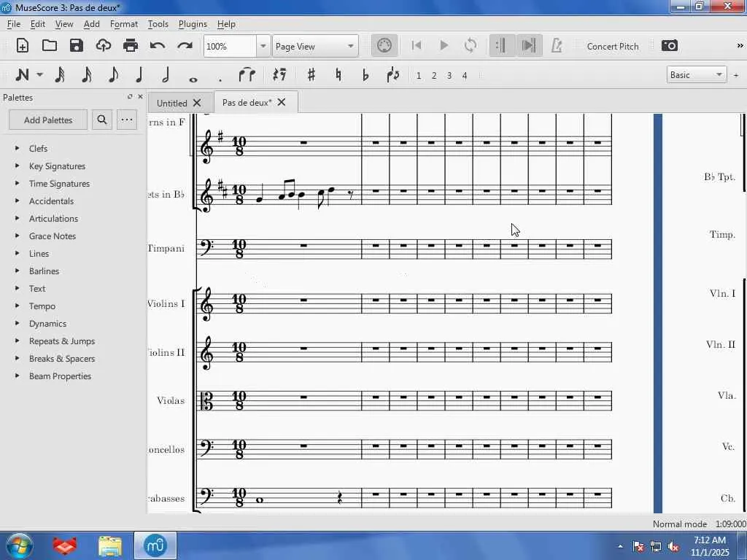Open the Add menu
This screenshot has height=560, width=747.
[x=91, y=24]
